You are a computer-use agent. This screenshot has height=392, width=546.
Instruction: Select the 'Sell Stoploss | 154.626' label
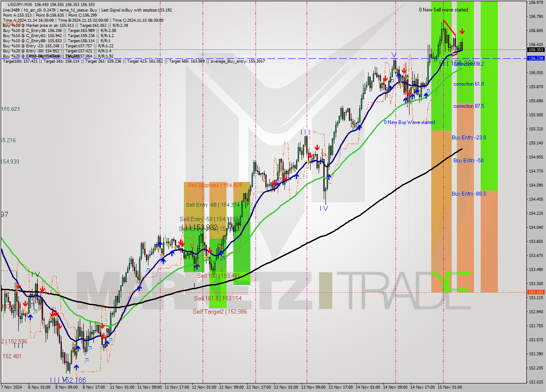click(215, 185)
